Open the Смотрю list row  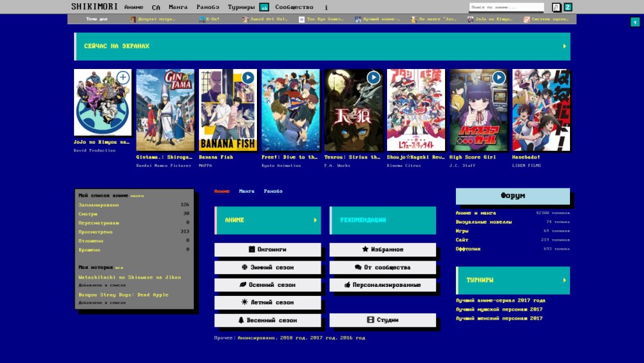[133, 214]
